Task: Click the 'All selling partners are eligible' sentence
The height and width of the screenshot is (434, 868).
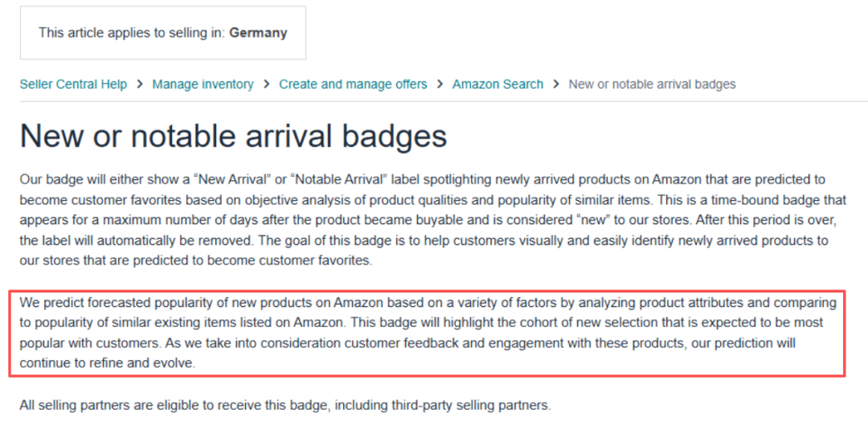Action: click(285, 406)
